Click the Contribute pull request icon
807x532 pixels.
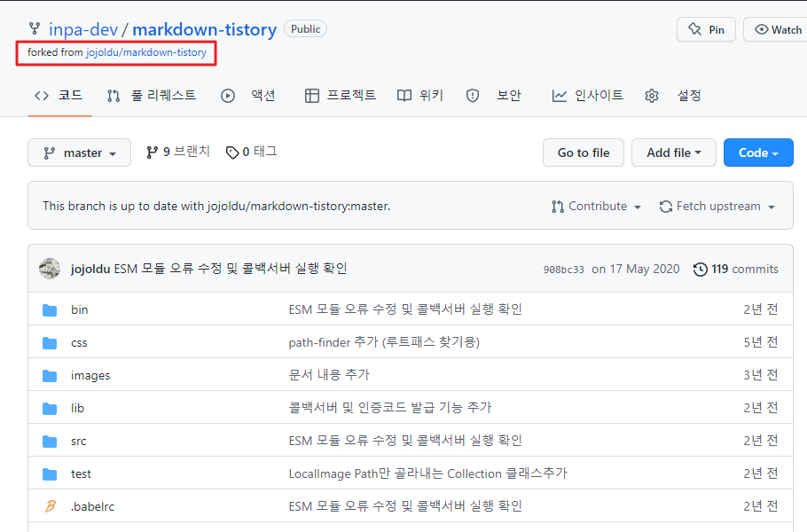coord(558,207)
